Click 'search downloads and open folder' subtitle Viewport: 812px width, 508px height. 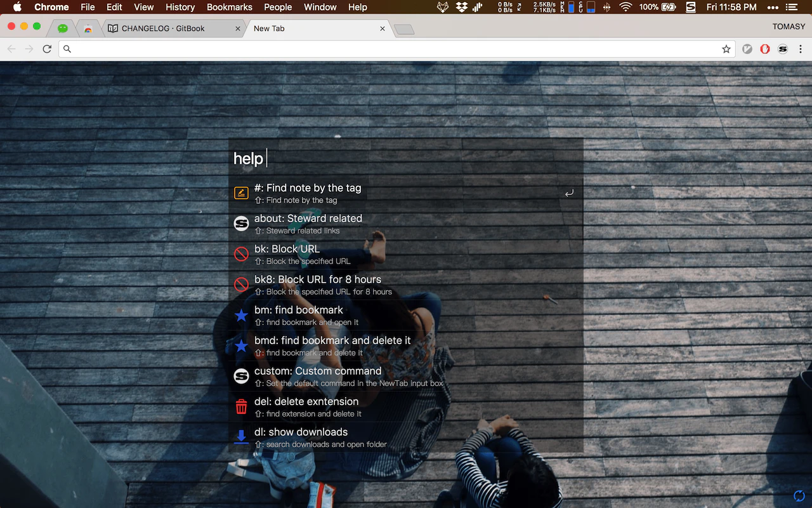click(326, 444)
